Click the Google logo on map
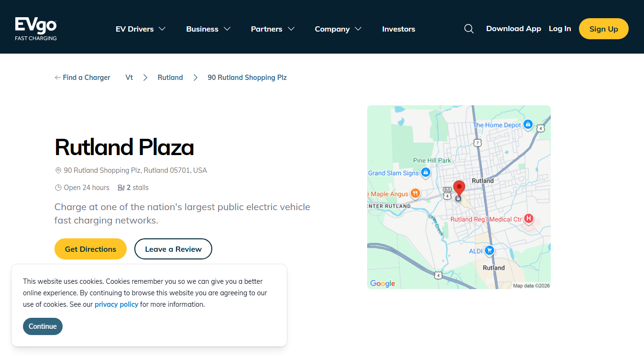The image size is (644, 358). (382, 283)
